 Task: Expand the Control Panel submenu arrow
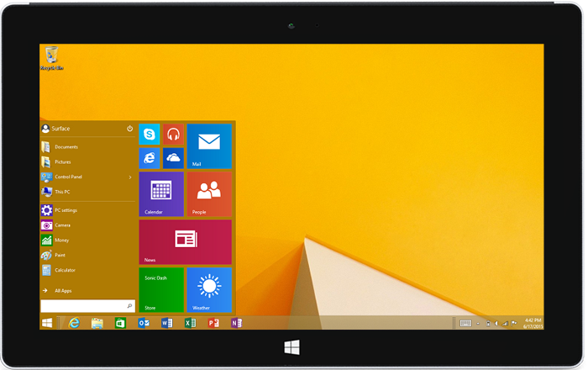(130, 177)
